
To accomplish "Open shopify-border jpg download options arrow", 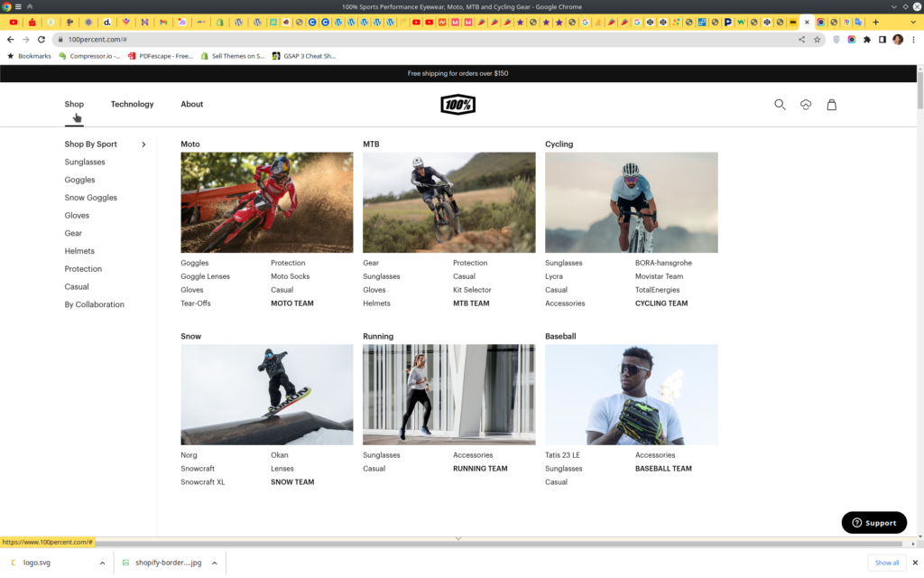I will pos(214,563).
